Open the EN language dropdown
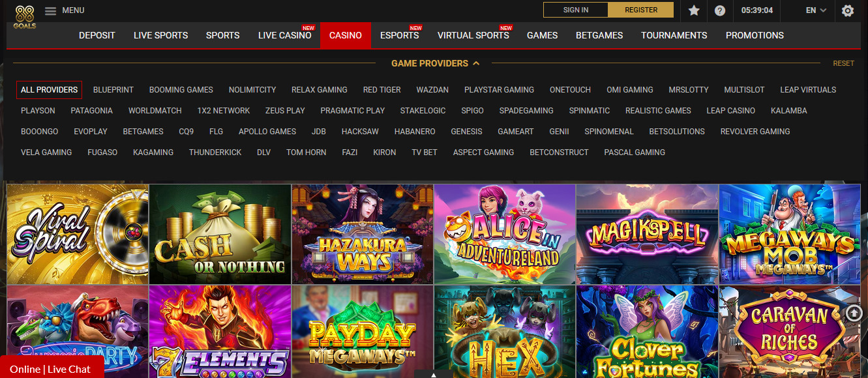 [816, 10]
